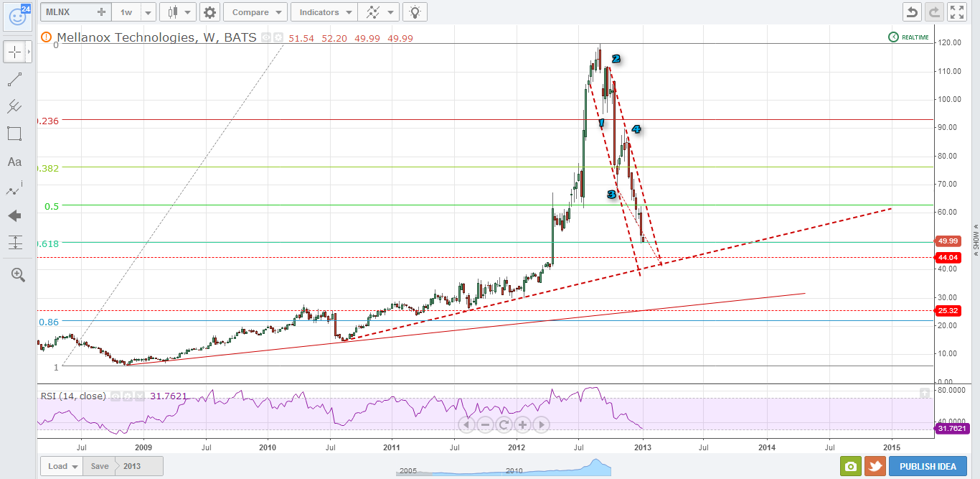Click the green clock icon next to REALTIME

coord(893,37)
